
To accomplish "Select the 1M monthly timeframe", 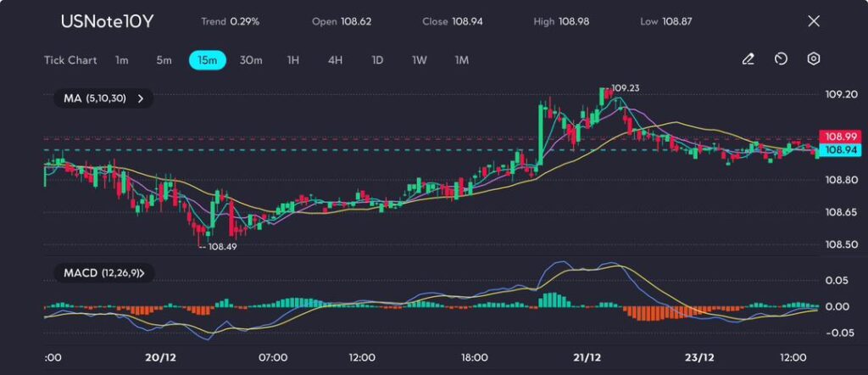I will click(461, 60).
